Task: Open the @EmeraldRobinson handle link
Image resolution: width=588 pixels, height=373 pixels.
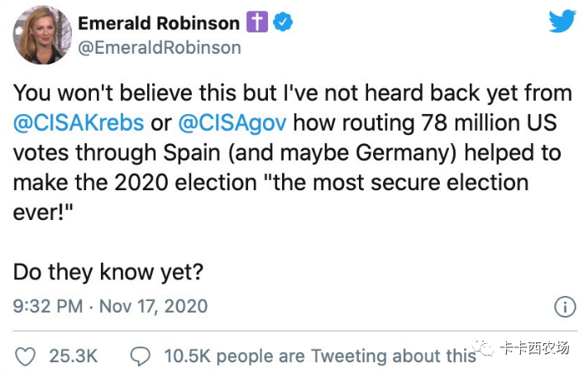Action: pyautogui.click(x=159, y=48)
